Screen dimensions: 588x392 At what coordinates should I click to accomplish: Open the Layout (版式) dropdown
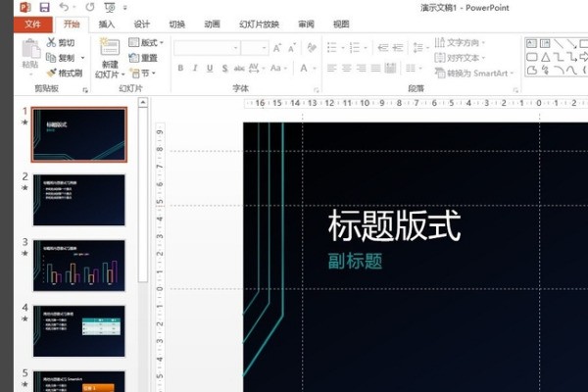click(146, 42)
